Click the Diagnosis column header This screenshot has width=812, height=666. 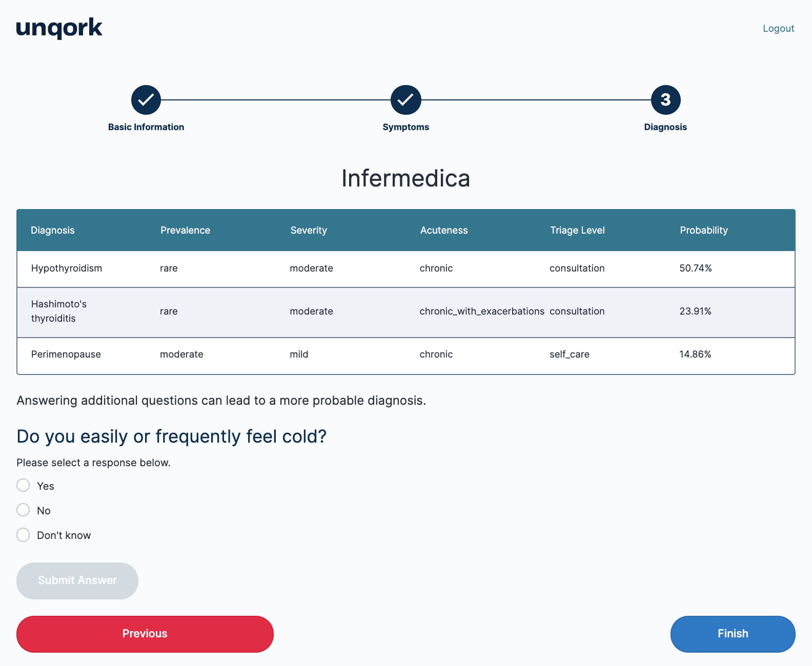point(53,231)
